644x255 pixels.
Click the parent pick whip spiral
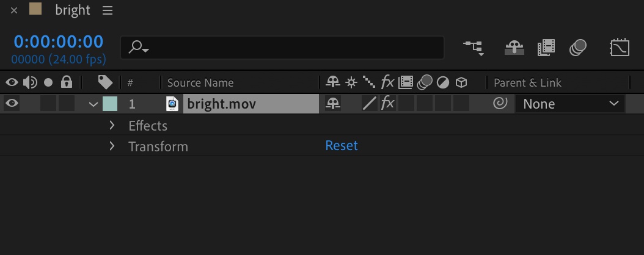click(500, 104)
